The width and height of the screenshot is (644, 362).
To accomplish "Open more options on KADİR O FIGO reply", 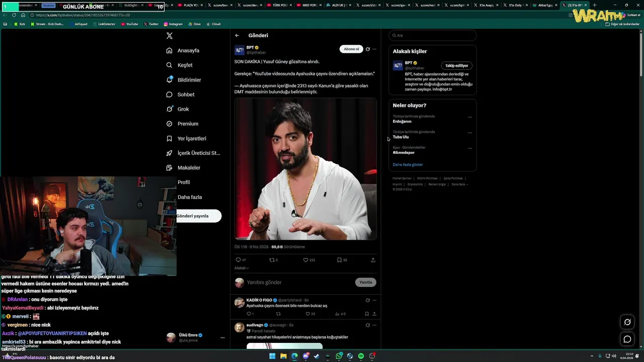I will (x=374, y=300).
